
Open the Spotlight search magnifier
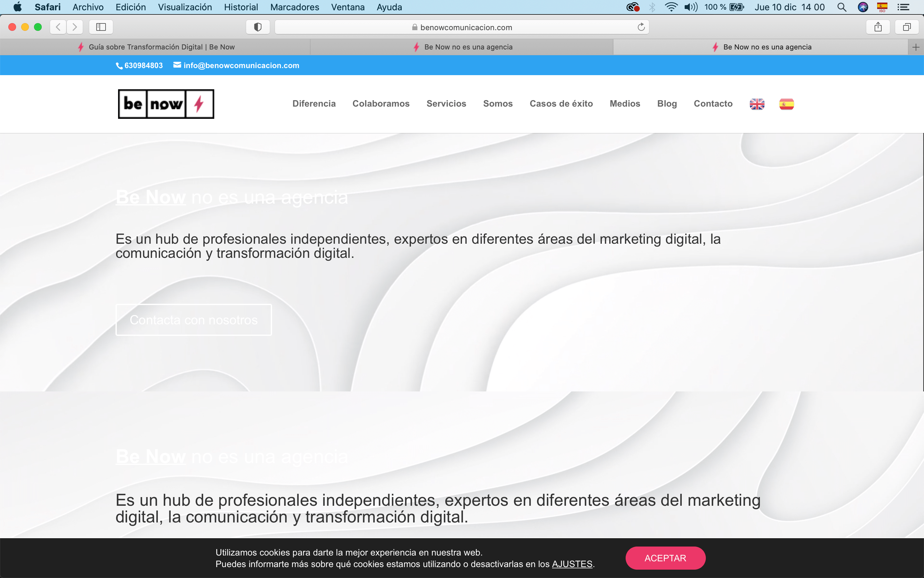point(842,7)
